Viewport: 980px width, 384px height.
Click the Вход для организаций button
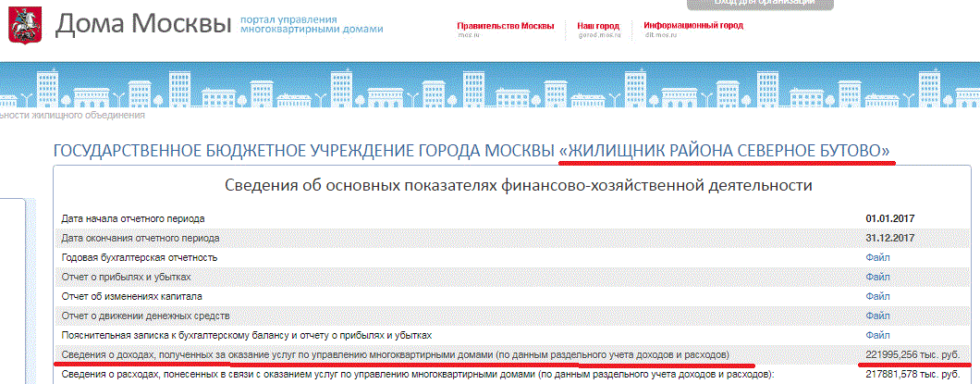760,4
